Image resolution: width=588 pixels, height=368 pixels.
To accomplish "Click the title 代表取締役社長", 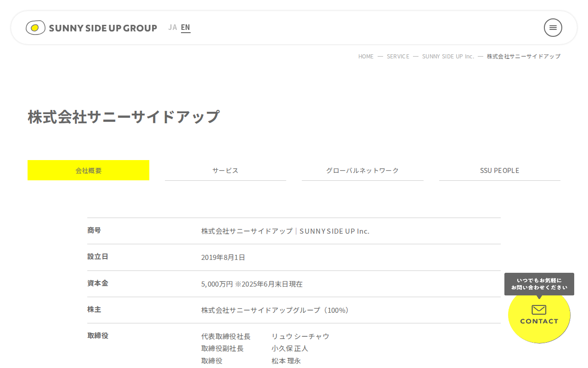I will [x=226, y=336].
